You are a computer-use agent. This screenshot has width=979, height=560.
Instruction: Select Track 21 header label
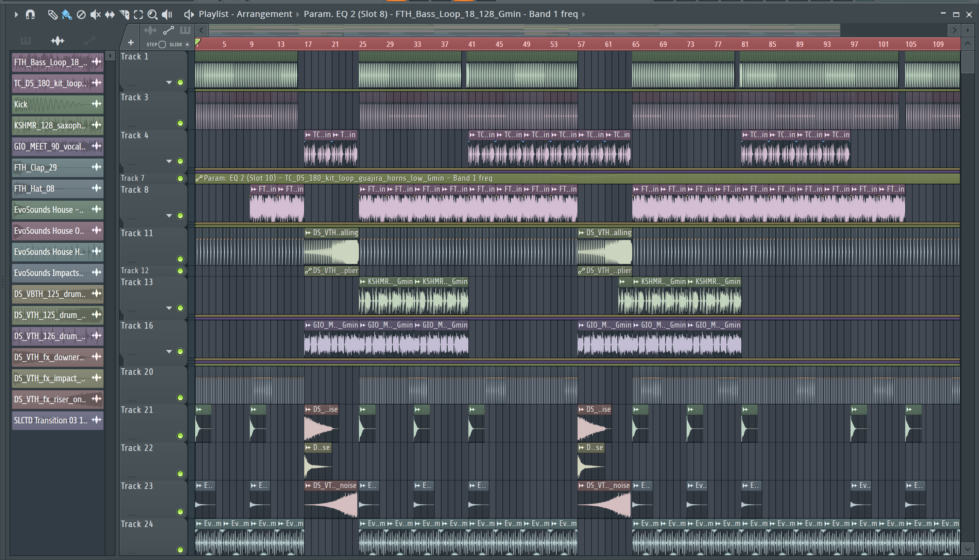click(x=137, y=410)
